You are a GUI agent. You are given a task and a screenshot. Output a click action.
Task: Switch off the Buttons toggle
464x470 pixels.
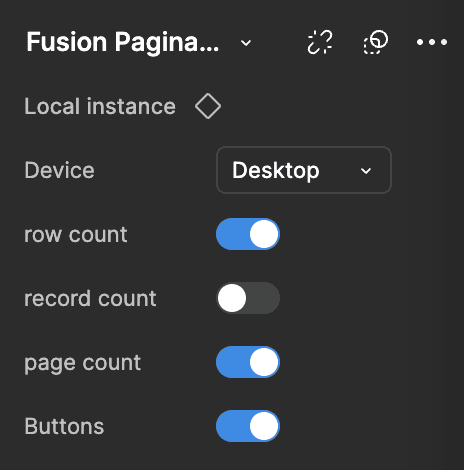coord(248,426)
